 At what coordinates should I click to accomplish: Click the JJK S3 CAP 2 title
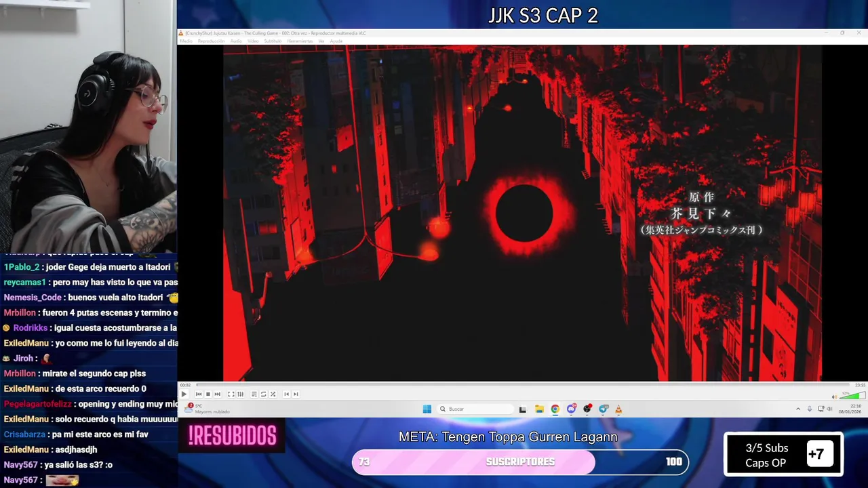pos(543,16)
